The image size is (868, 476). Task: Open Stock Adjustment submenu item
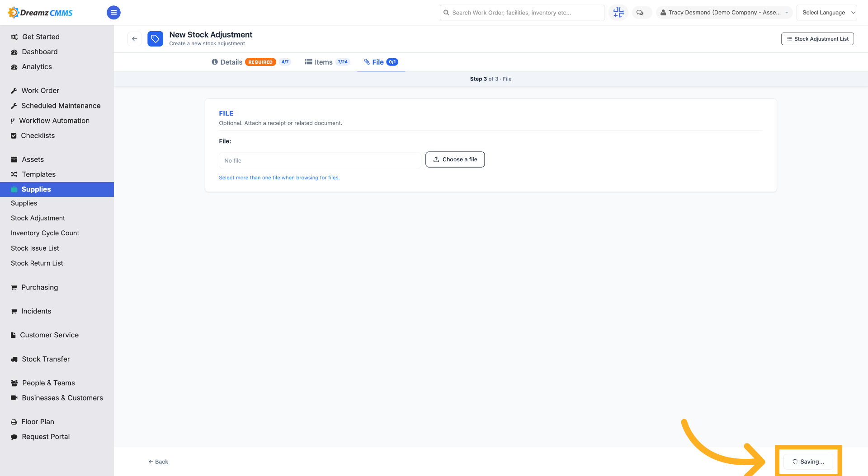tap(38, 218)
